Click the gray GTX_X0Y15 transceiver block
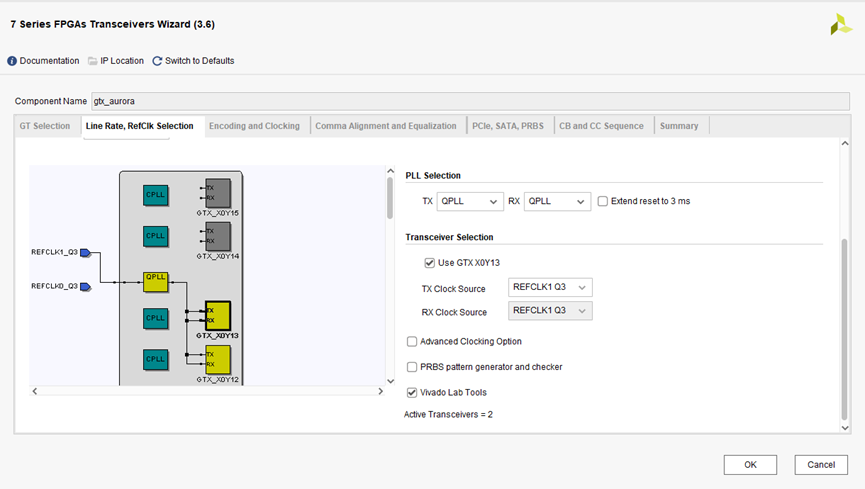This screenshot has height=489, width=865. tap(218, 193)
